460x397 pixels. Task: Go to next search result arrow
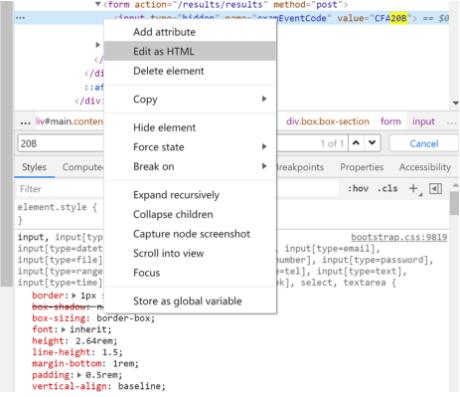[x=372, y=143]
